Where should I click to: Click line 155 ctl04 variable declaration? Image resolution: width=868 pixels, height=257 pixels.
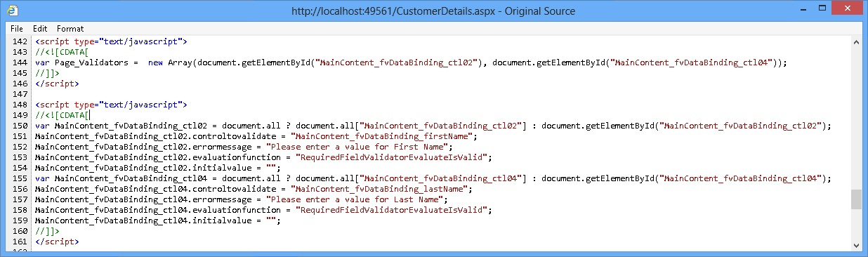(x=433, y=178)
